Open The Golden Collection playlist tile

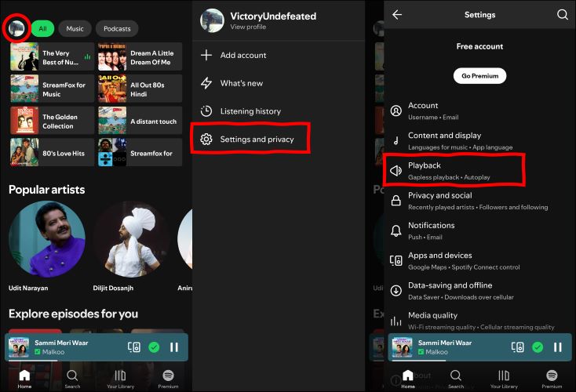click(51, 121)
